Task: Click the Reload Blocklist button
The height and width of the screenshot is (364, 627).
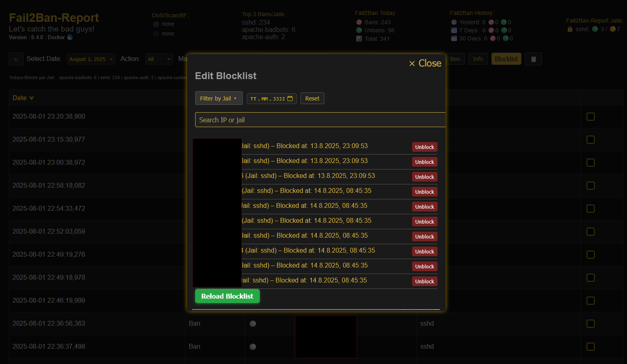Action: coord(227,296)
